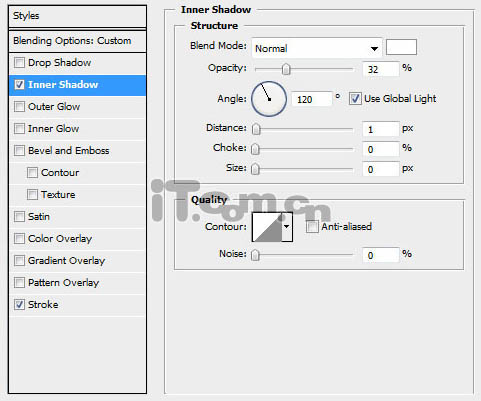The width and height of the screenshot is (481, 401).
Task: Click the Distance: label
Action: tap(226, 128)
